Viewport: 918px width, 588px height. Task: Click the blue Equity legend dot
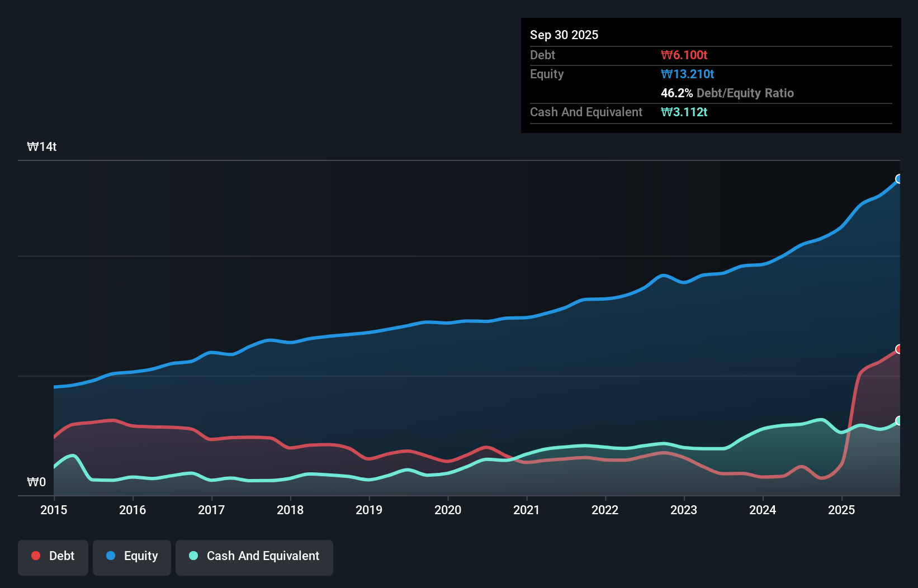(110, 556)
